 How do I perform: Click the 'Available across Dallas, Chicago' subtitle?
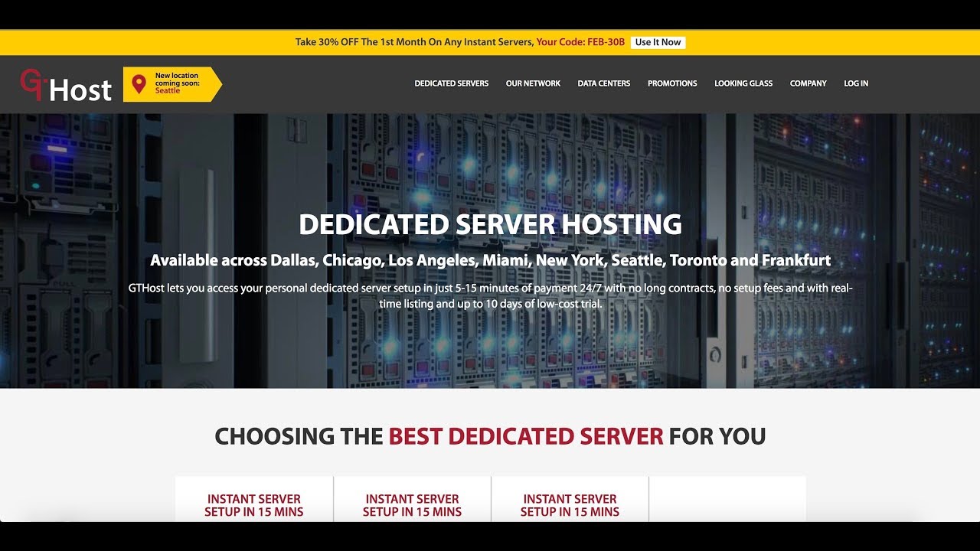(x=490, y=260)
